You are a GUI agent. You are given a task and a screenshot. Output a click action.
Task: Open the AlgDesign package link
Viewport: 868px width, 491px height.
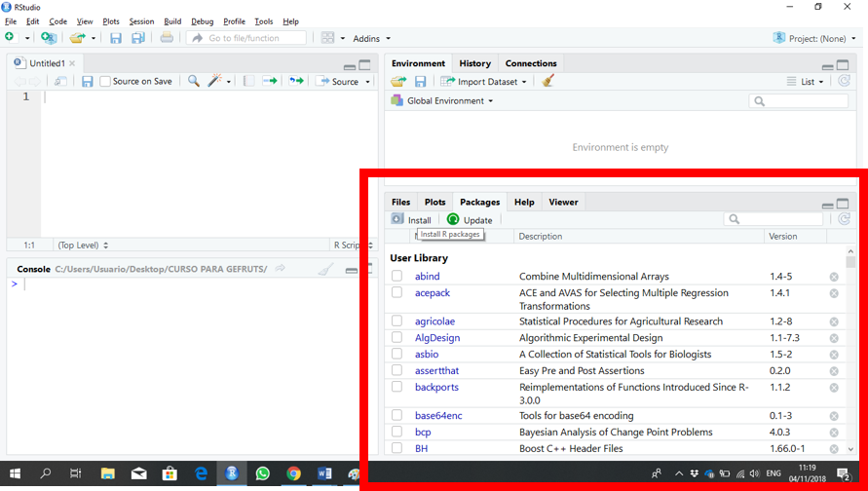pos(437,338)
